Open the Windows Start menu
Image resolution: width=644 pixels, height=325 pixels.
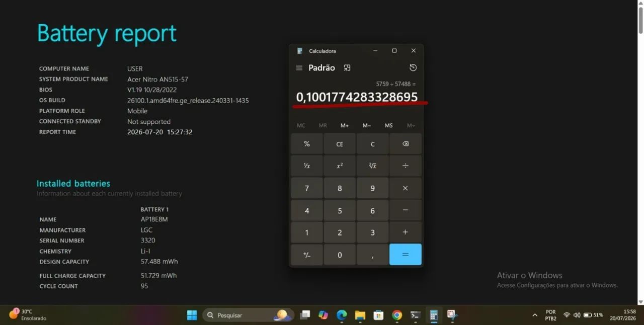click(x=192, y=315)
